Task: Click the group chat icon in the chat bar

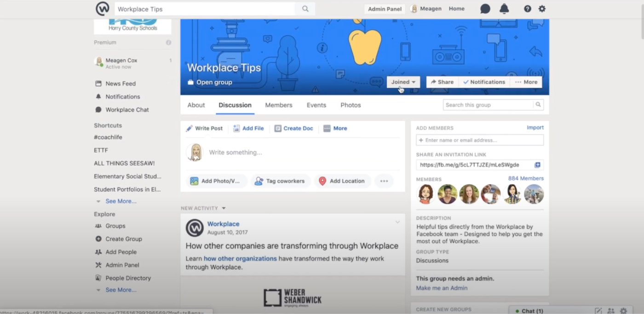Action: click(611, 311)
